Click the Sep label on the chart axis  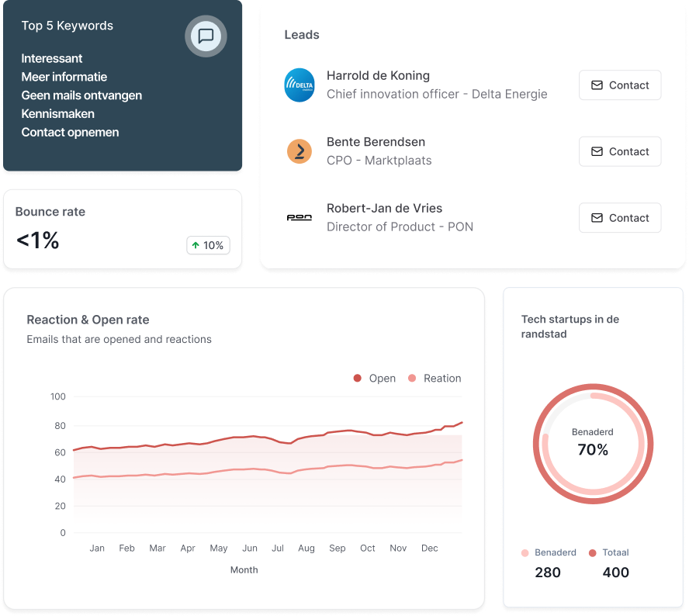337,548
